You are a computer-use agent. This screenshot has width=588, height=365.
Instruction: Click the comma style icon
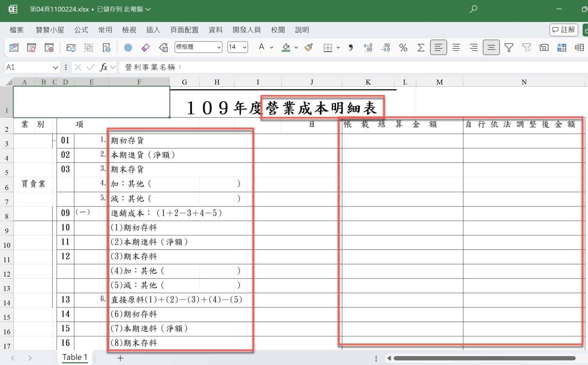click(x=350, y=48)
